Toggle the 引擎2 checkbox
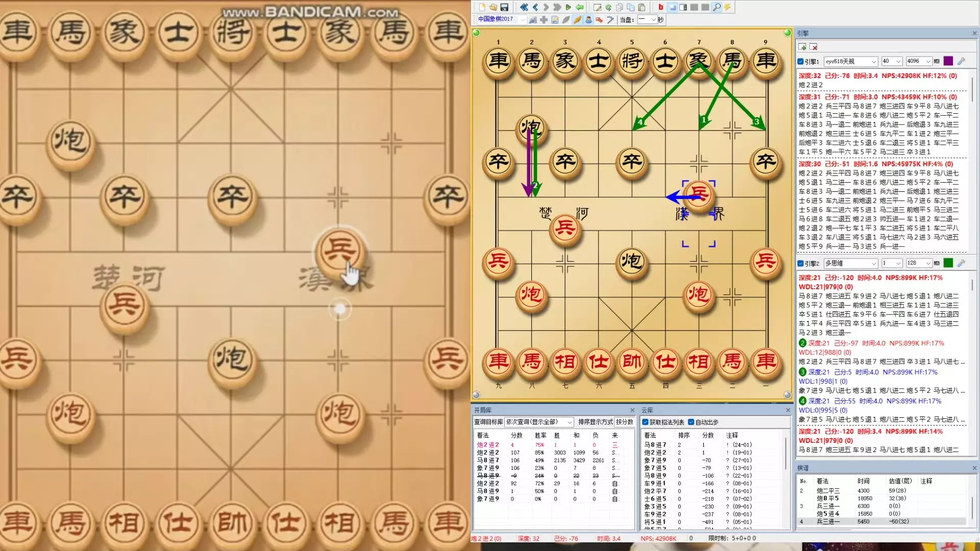 [800, 264]
